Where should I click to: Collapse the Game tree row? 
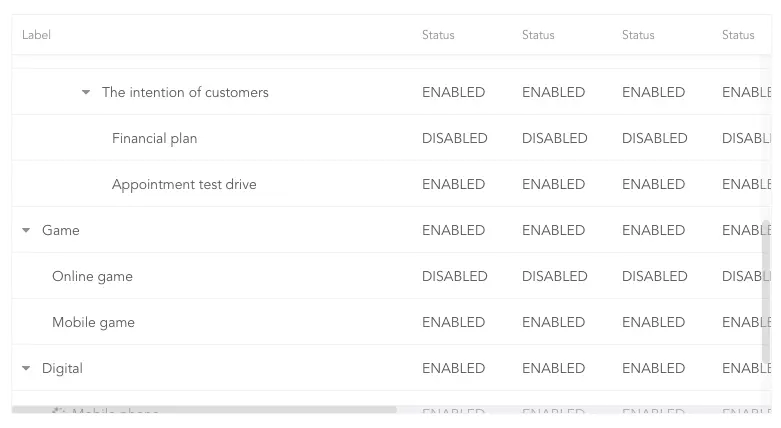pyautogui.click(x=26, y=230)
